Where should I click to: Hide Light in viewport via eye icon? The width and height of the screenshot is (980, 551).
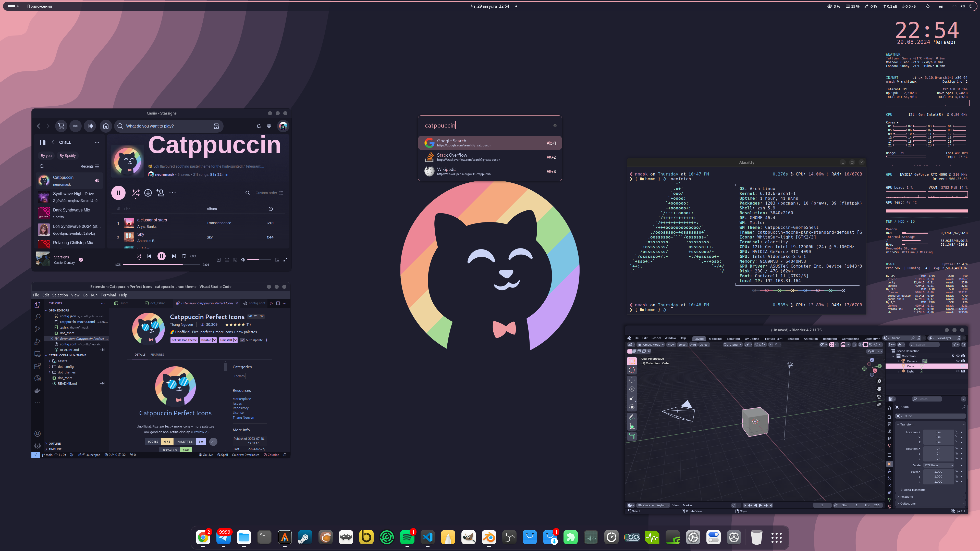(958, 371)
